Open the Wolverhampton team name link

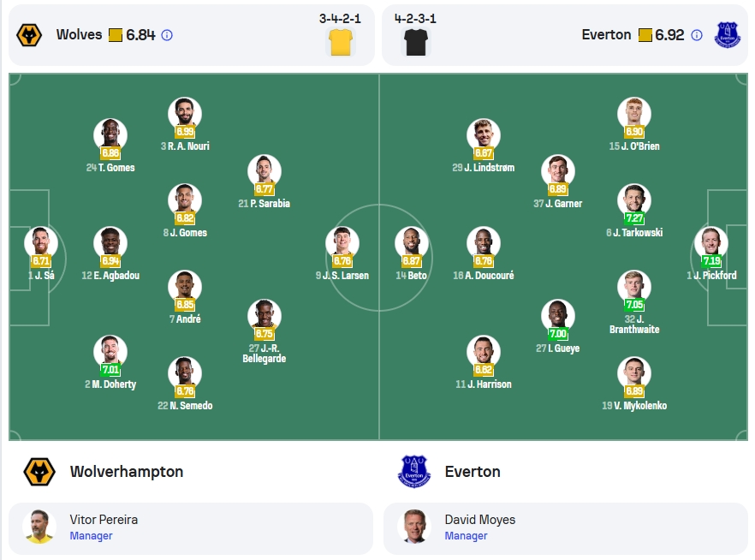point(127,472)
